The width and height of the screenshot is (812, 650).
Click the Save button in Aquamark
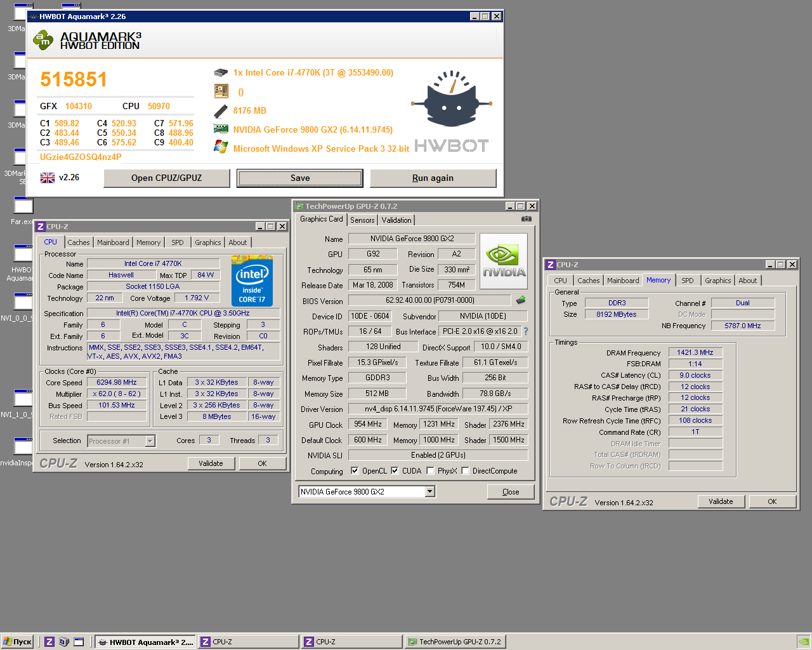pyautogui.click(x=300, y=178)
